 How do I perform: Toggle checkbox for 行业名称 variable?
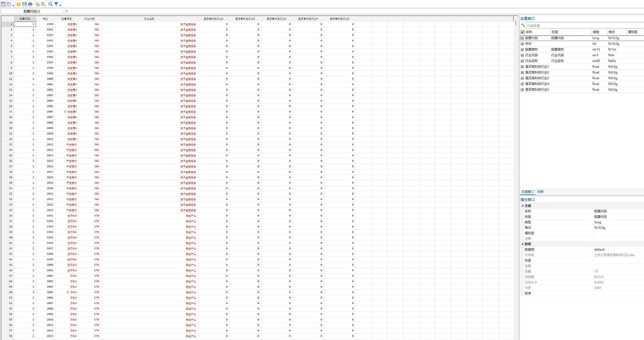[522, 61]
